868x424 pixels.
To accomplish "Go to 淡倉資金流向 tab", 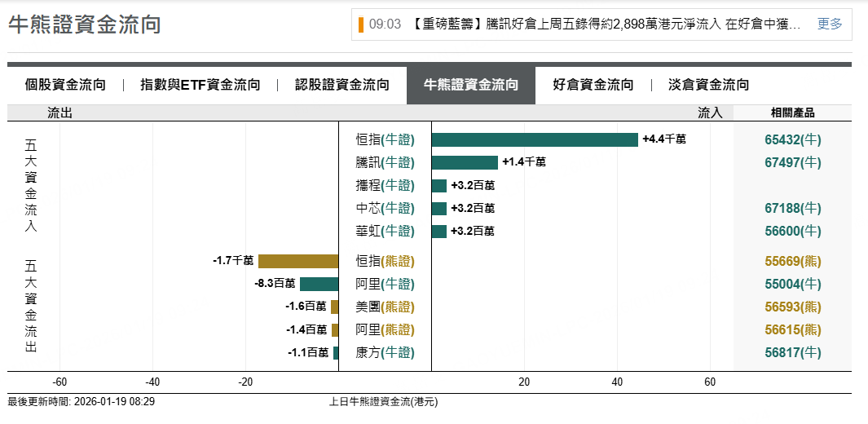I will [x=708, y=85].
